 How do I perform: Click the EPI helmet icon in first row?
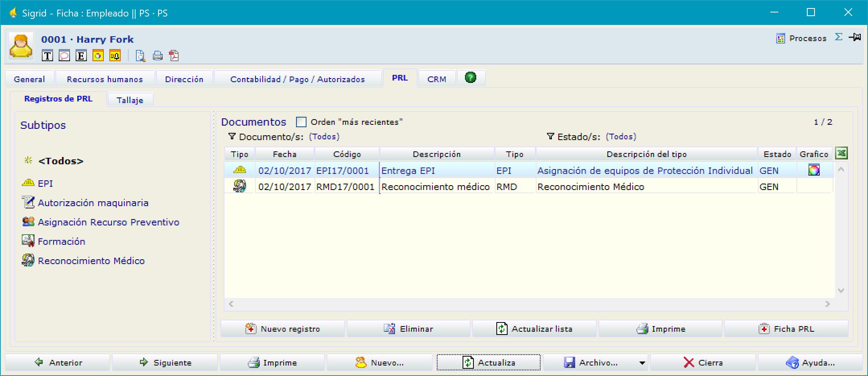tap(240, 170)
